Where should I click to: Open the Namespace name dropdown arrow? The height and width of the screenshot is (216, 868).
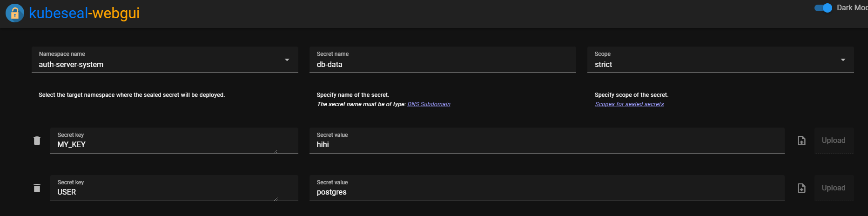[x=287, y=60]
